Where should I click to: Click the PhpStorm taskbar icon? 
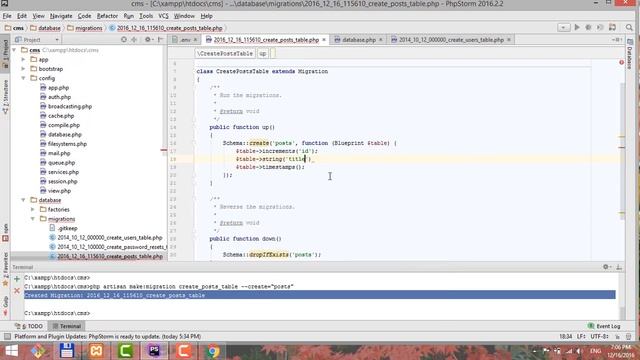[x=154, y=351]
